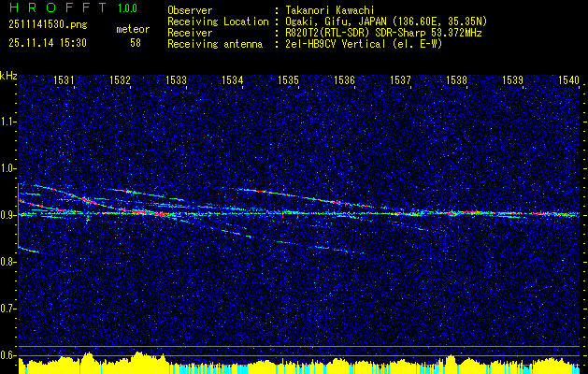Click the 0.9 kHz frequency label
This screenshot has width=588, height=374.
[7, 215]
